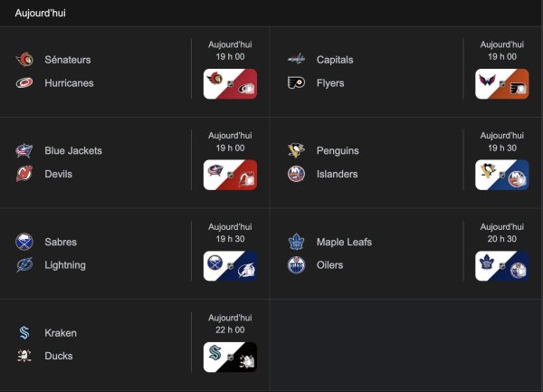The image size is (543, 392).
Task: Select the Oilers team name
Action: [x=330, y=265]
